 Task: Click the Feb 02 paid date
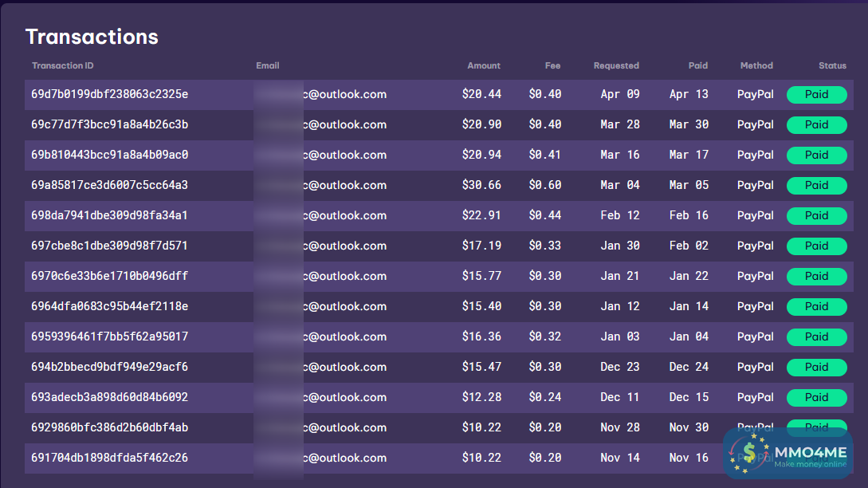[x=689, y=246]
